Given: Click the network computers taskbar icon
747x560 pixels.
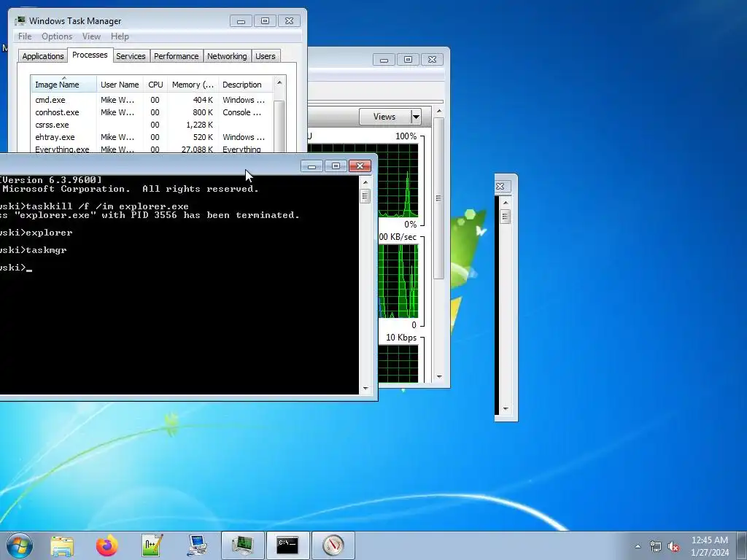Looking at the screenshot, I should coord(197,545).
